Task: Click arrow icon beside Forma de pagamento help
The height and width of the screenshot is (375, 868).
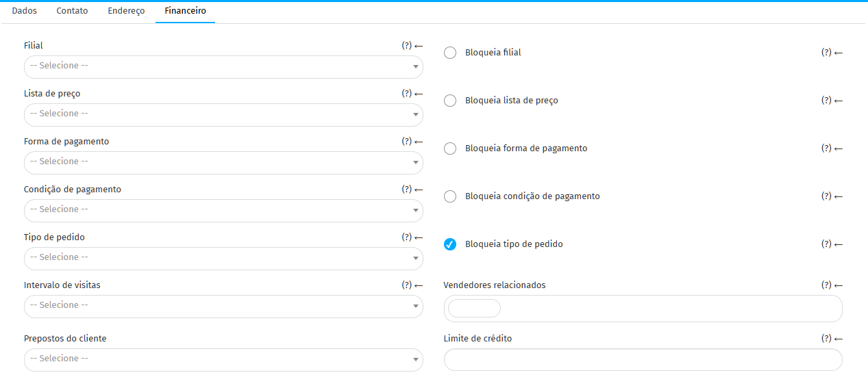Action: pos(419,142)
